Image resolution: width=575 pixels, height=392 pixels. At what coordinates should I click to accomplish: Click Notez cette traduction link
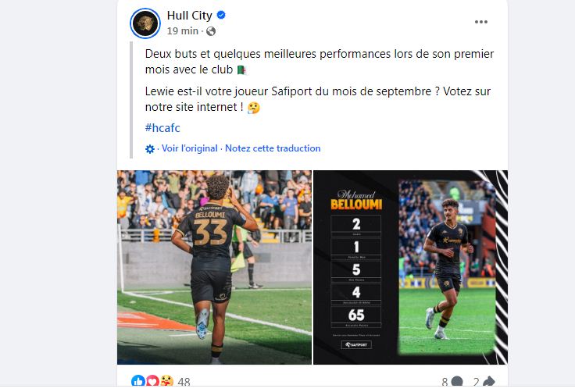(273, 148)
